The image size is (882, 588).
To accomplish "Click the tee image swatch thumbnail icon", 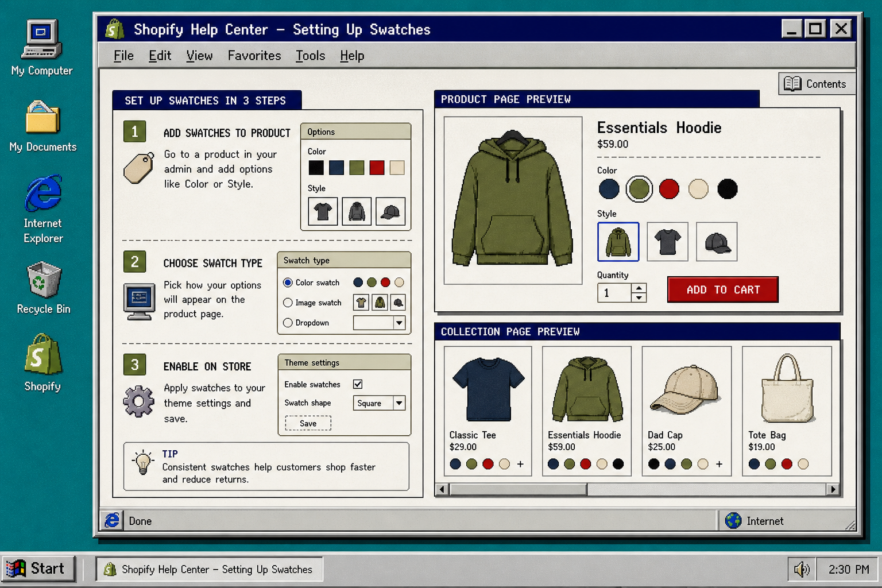I will (x=361, y=302).
